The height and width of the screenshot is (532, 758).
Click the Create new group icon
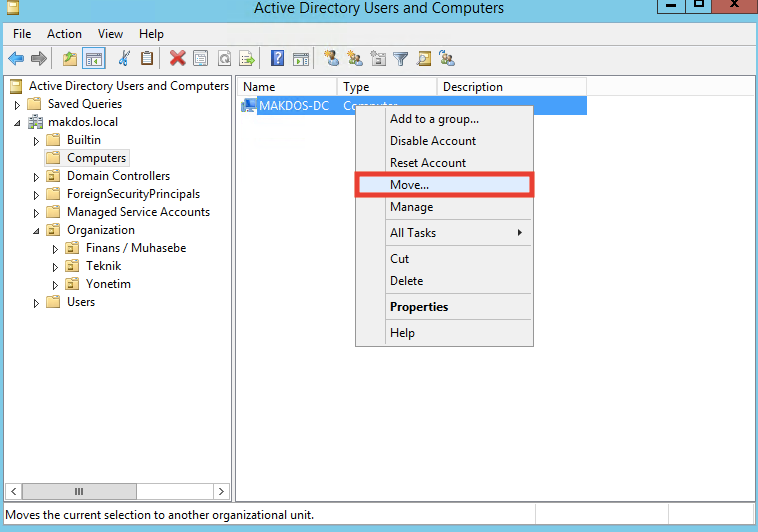pyautogui.click(x=355, y=59)
